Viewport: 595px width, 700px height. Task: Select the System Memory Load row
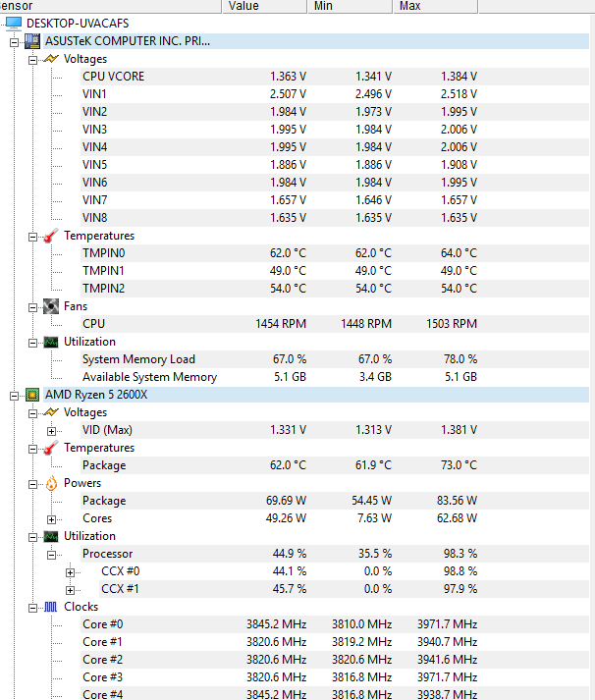[x=335, y=359]
